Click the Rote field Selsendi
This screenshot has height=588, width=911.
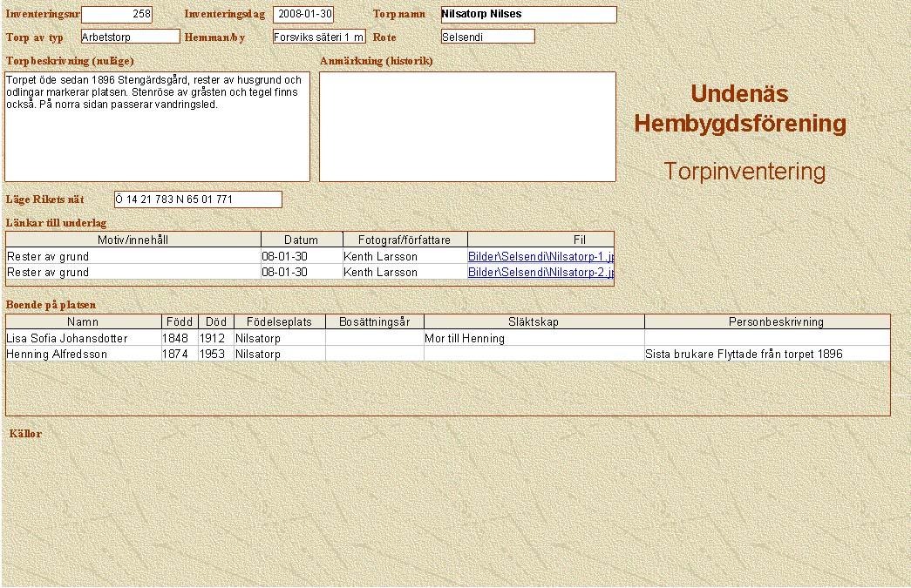pos(487,37)
